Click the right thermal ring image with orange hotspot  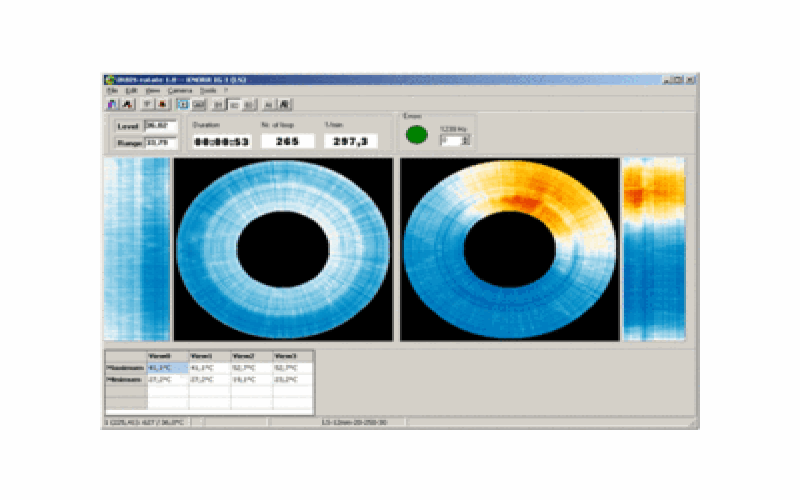(509, 248)
